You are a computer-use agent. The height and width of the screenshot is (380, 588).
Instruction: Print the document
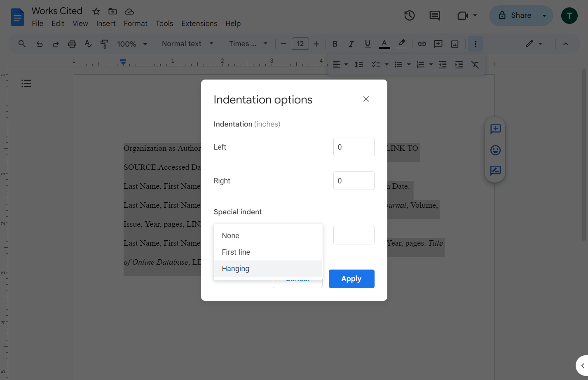72,44
